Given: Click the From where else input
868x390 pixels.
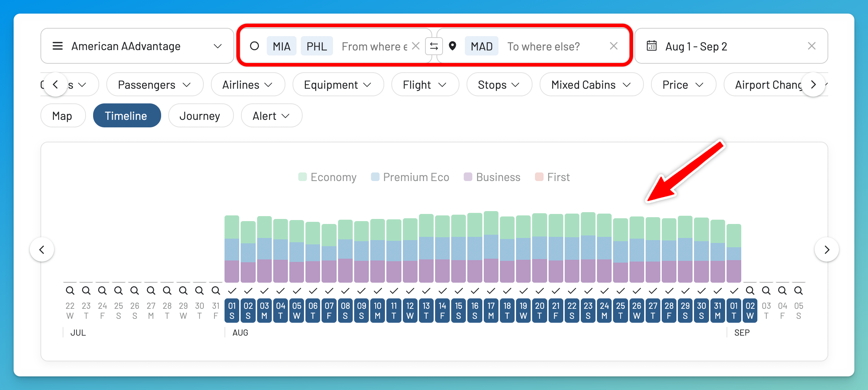Looking at the screenshot, I should (x=375, y=46).
